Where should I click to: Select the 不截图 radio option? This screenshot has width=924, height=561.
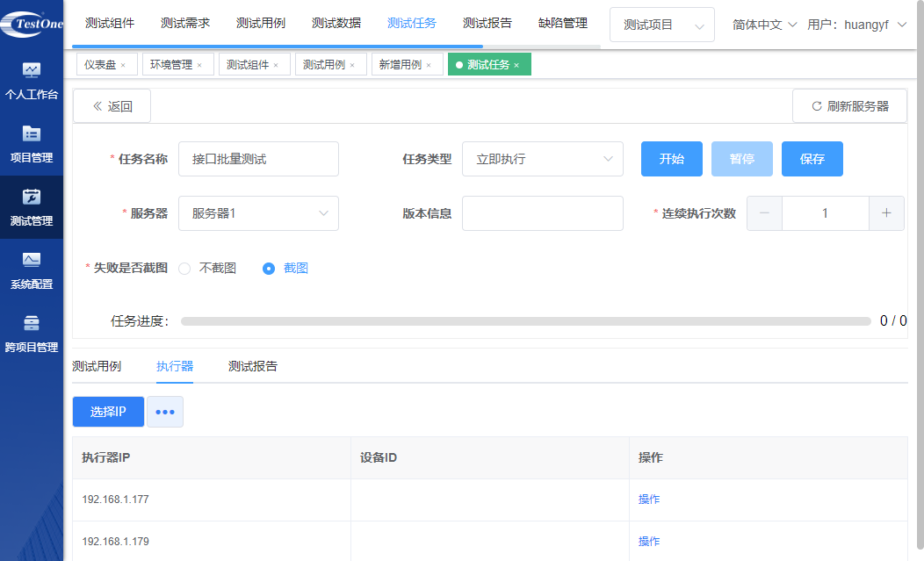point(184,269)
